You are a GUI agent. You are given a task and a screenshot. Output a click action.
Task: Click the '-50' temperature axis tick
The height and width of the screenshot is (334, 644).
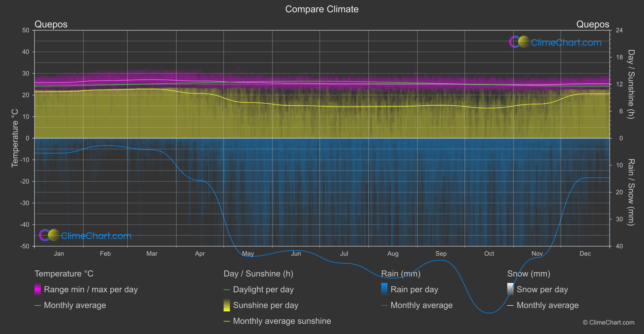[25, 246]
